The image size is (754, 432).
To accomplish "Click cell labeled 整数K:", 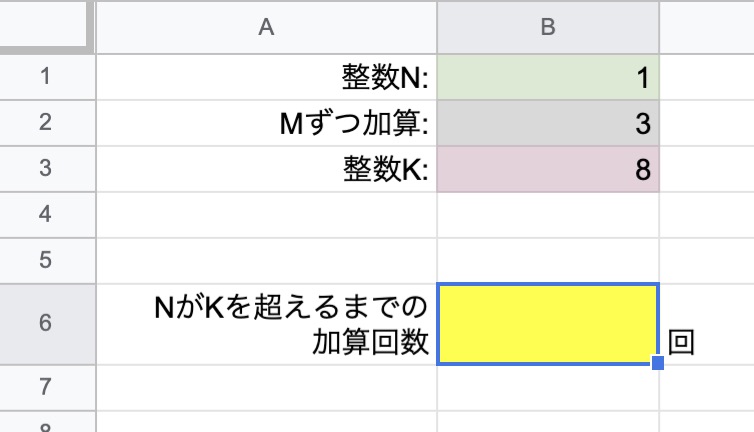I will click(x=266, y=168).
